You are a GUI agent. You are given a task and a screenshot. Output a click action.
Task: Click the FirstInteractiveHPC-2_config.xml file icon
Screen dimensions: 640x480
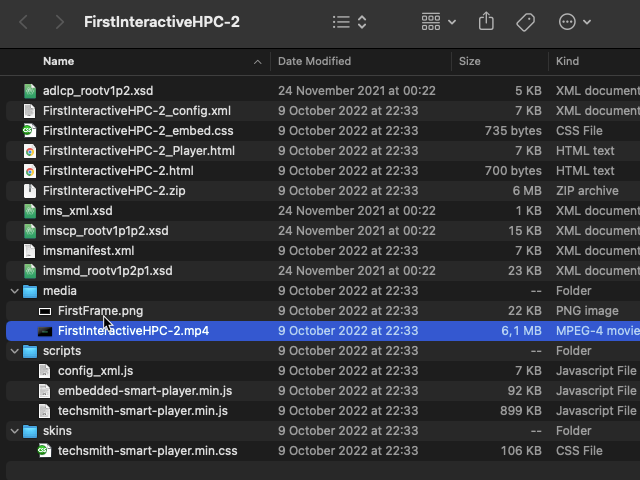30,111
